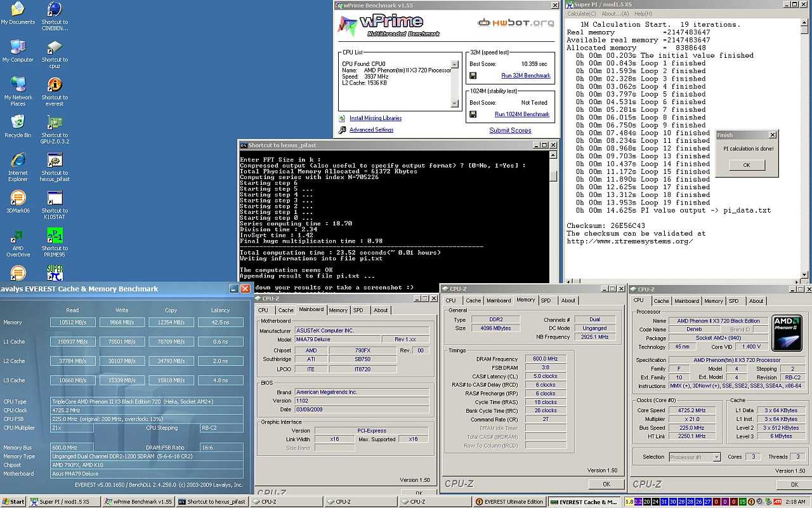Click Install Missing Libraries link
812x508 pixels.
click(376, 118)
